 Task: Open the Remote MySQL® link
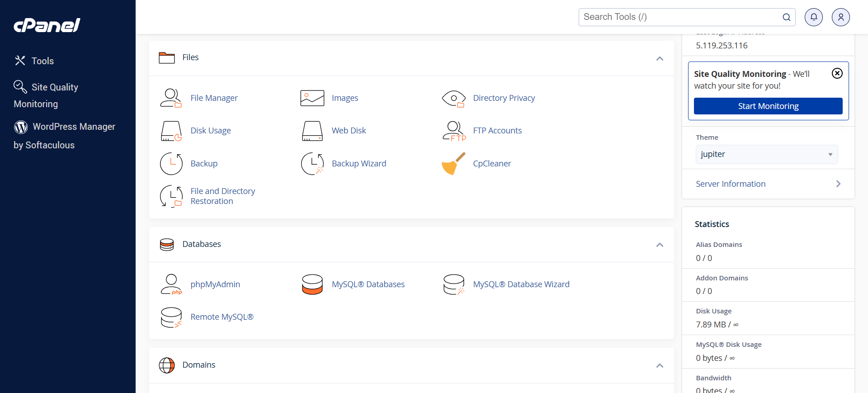pyautogui.click(x=222, y=317)
